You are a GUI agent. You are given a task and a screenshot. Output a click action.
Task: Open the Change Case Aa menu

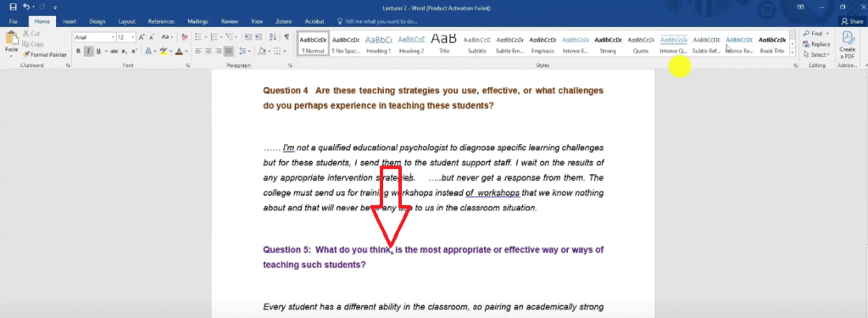pyautogui.click(x=167, y=37)
